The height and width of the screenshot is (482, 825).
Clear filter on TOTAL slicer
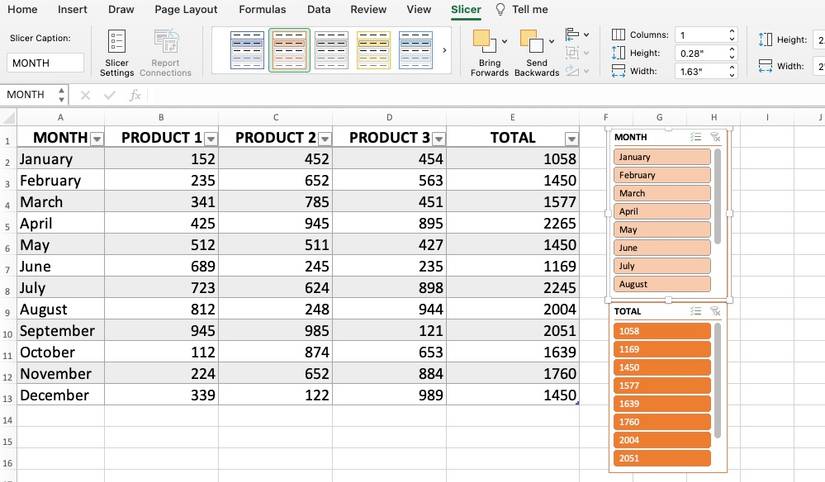click(x=715, y=312)
